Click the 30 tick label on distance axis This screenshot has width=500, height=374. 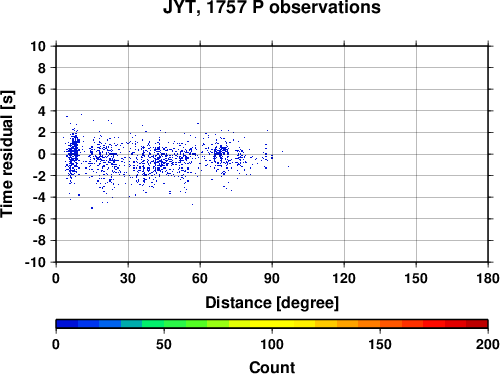coord(128,278)
